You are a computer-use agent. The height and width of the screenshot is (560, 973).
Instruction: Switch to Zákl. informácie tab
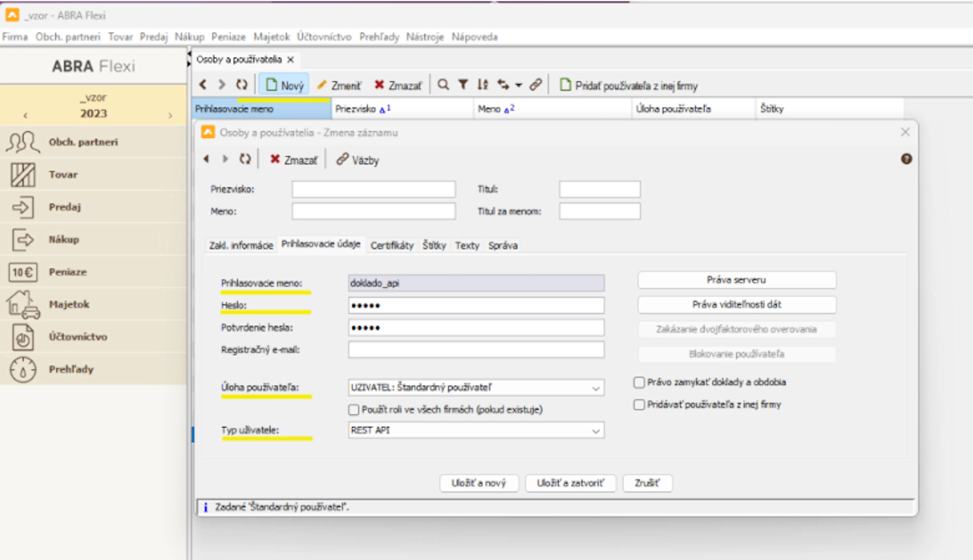coord(241,245)
